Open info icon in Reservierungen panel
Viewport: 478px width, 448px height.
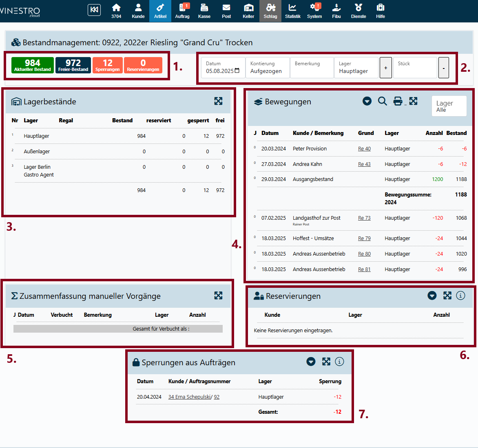460,296
